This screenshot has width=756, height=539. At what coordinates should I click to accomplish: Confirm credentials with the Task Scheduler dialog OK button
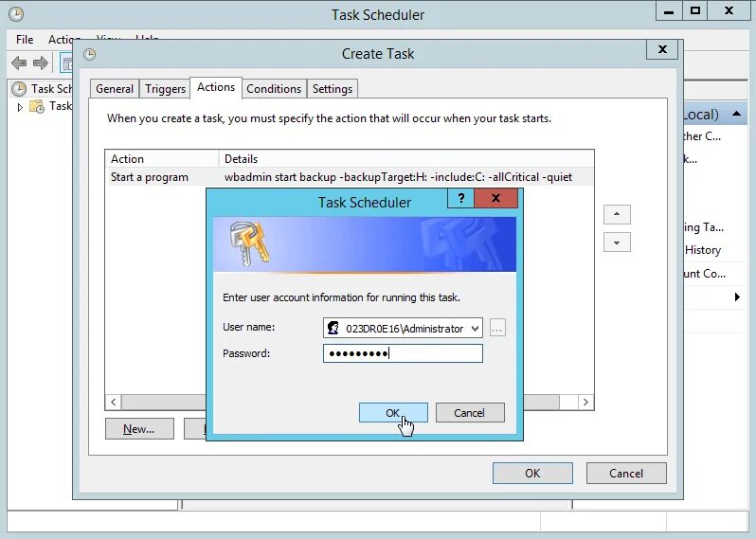pos(393,413)
